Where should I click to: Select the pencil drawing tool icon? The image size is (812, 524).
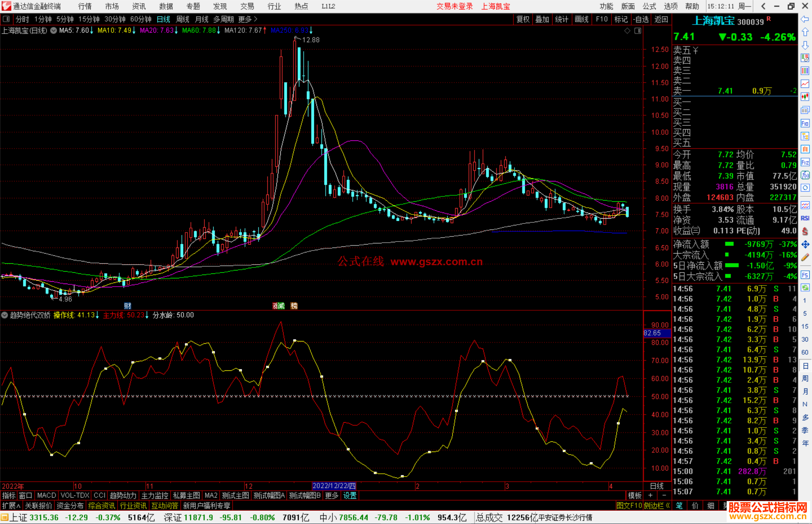coord(805,257)
